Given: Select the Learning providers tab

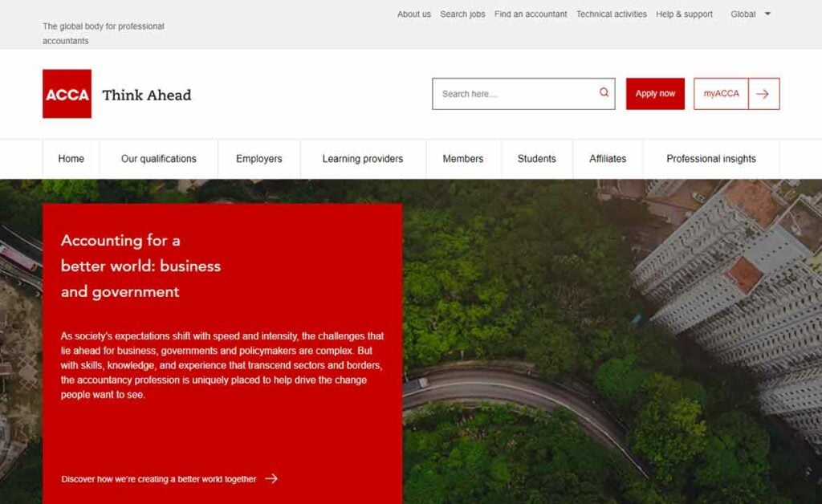Looking at the screenshot, I should [x=363, y=159].
